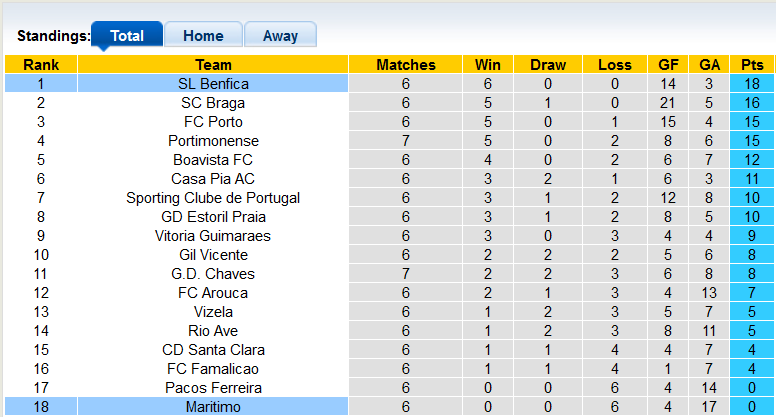Switch to the Total standings tab
The width and height of the screenshot is (776, 417).
pyautogui.click(x=127, y=35)
